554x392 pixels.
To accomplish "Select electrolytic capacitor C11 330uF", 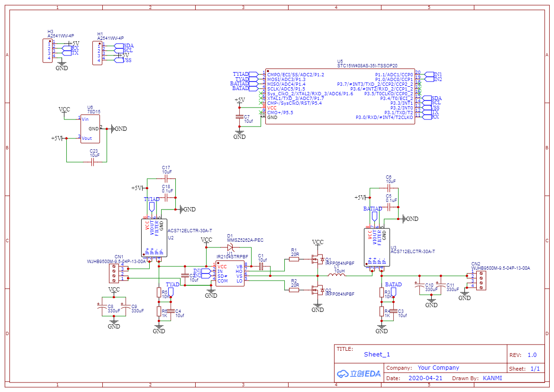I will (441, 285).
